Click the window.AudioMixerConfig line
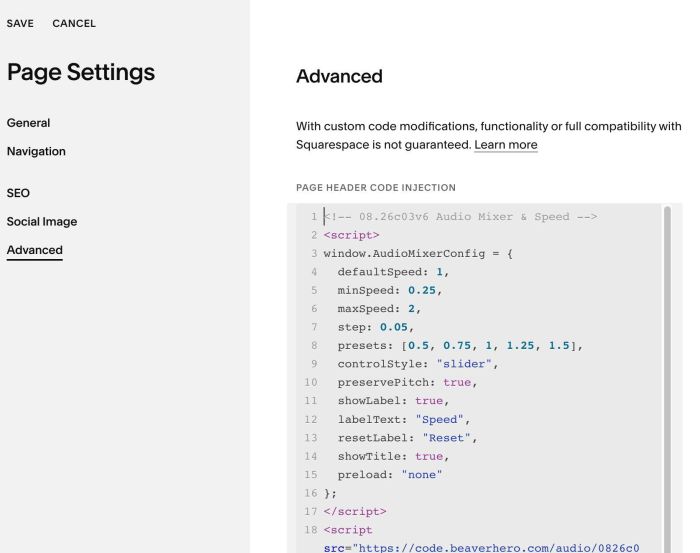Screen dimensions: 700x553 [418, 254]
